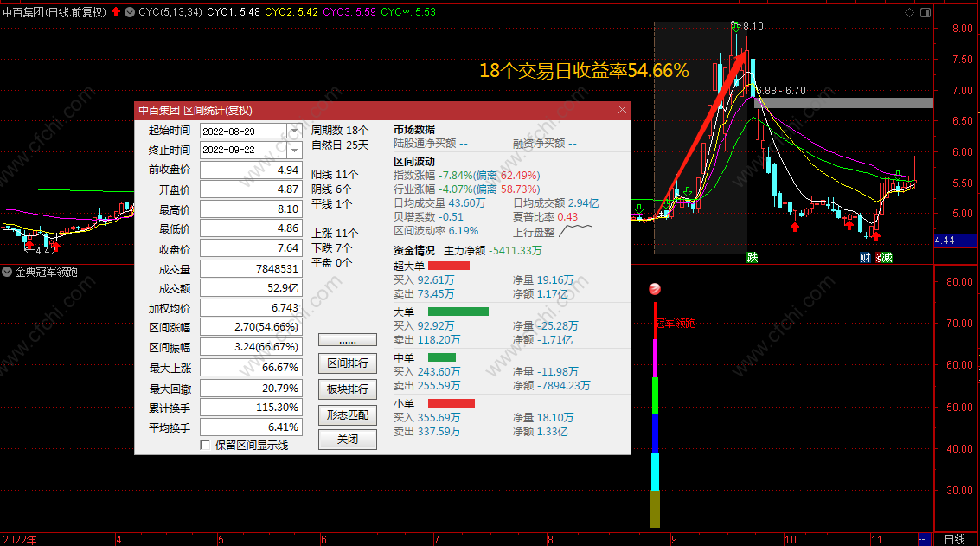Screen dimensions: 980x546
Task: Click the 主力净额 -5411.33万 text
Action: pyautogui.click(x=492, y=251)
